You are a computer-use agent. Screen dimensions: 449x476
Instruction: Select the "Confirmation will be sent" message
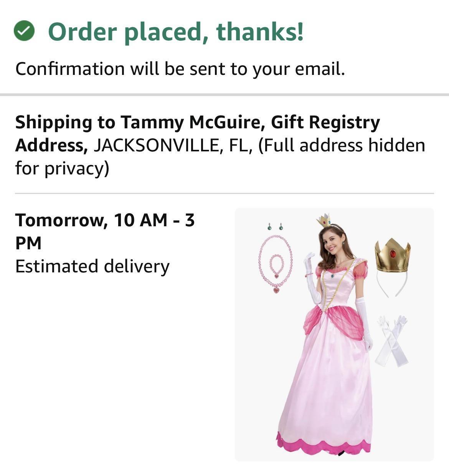tap(180, 69)
